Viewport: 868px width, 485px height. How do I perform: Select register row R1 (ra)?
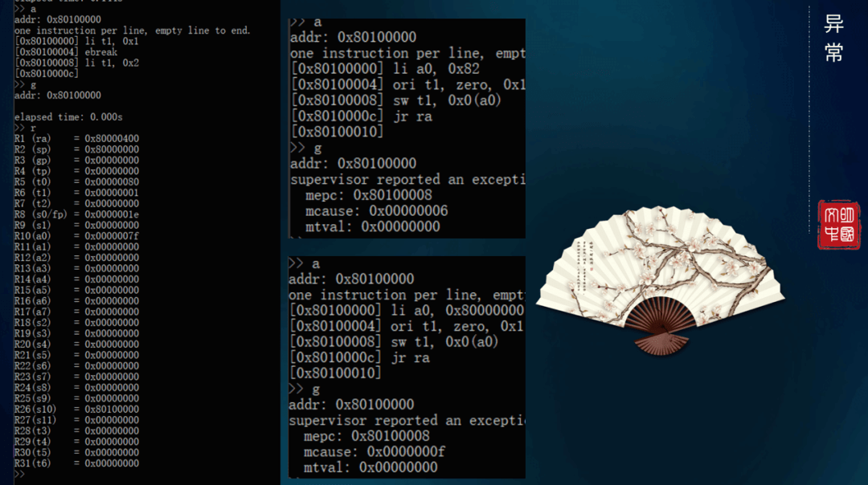[x=76, y=139]
